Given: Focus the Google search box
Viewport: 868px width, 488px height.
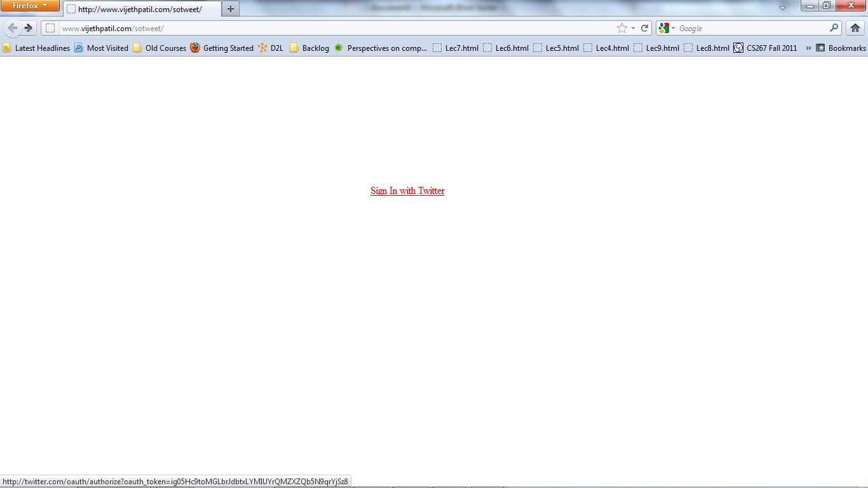Looking at the screenshot, I should (752, 28).
